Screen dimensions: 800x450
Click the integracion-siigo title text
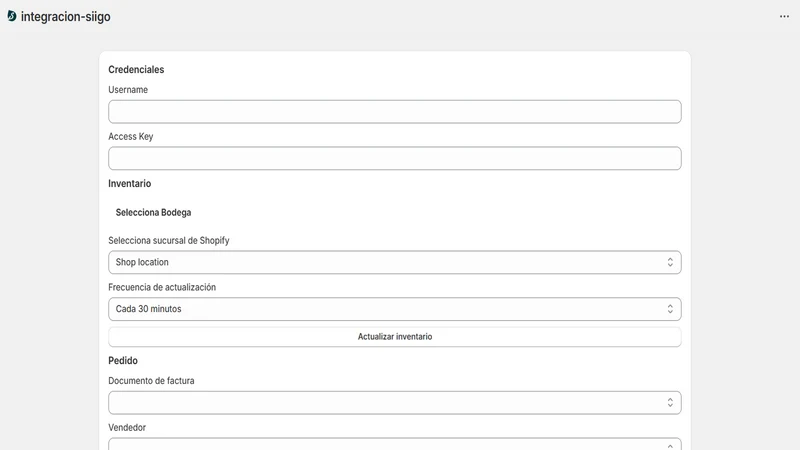click(x=65, y=17)
